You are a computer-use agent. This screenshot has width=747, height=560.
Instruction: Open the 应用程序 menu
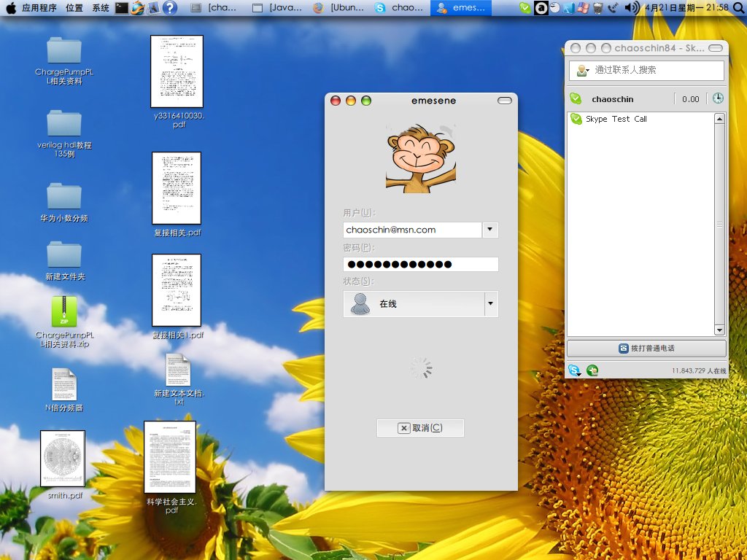pyautogui.click(x=39, y=7)
